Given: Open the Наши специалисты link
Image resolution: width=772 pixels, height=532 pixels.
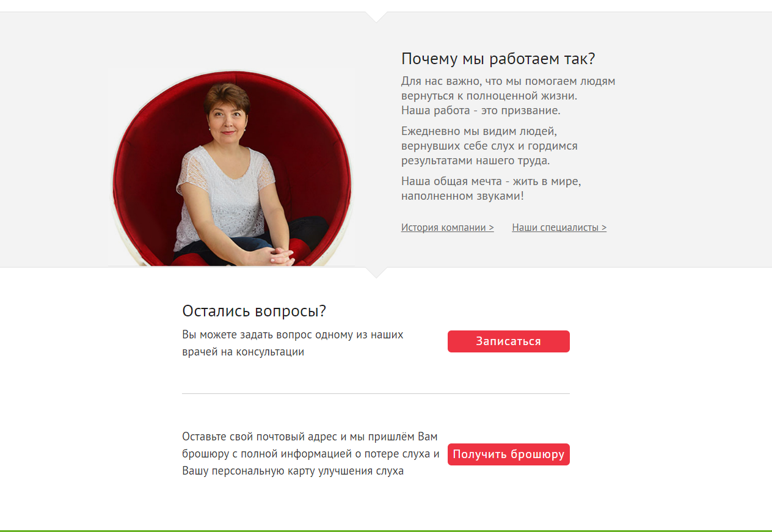Looking at the screenshot, I should coord(559,227).
